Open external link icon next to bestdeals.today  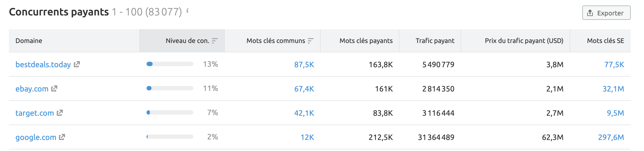77,64
